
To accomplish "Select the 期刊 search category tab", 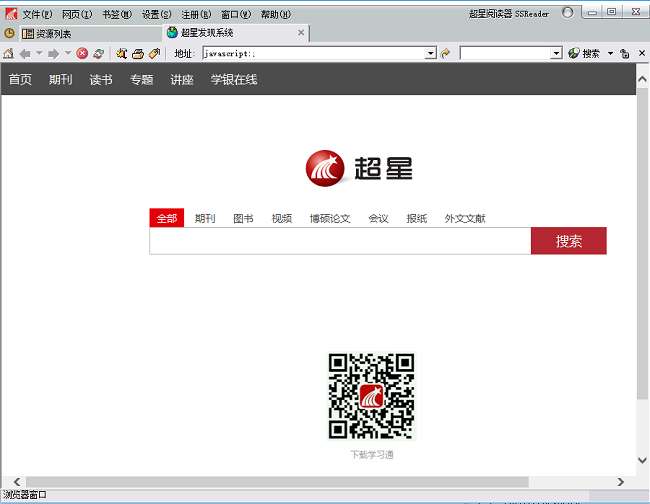I will tap(205, 218).
